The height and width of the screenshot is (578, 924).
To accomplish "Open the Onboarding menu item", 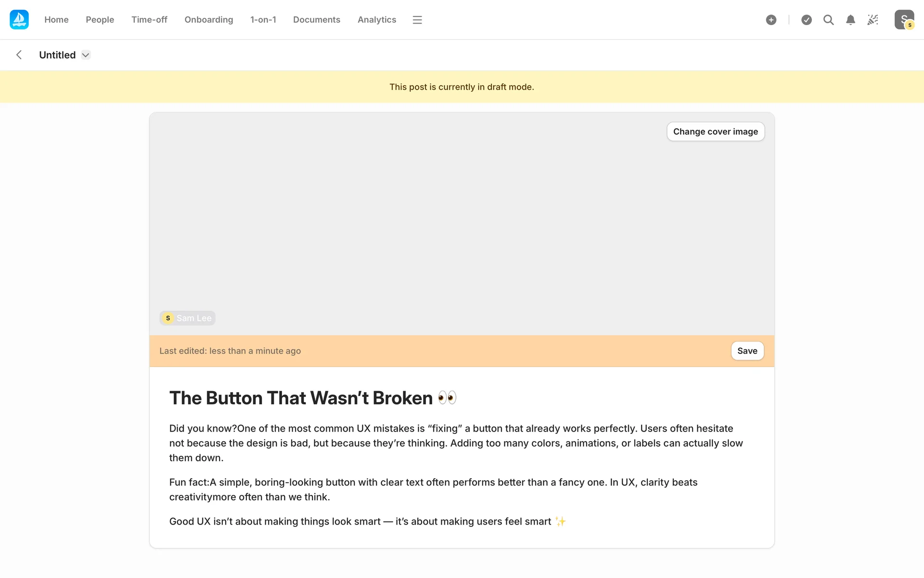I will pyautogui.click(x=208, y=20).
